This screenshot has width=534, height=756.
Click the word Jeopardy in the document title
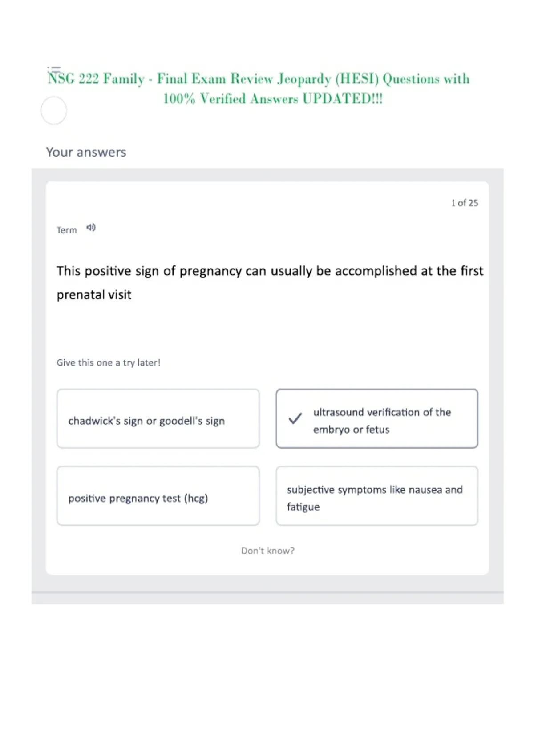click(x=304, y=79)
